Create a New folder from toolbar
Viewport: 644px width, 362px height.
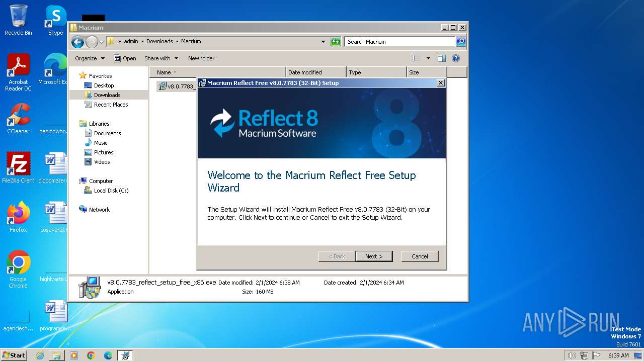201,58
